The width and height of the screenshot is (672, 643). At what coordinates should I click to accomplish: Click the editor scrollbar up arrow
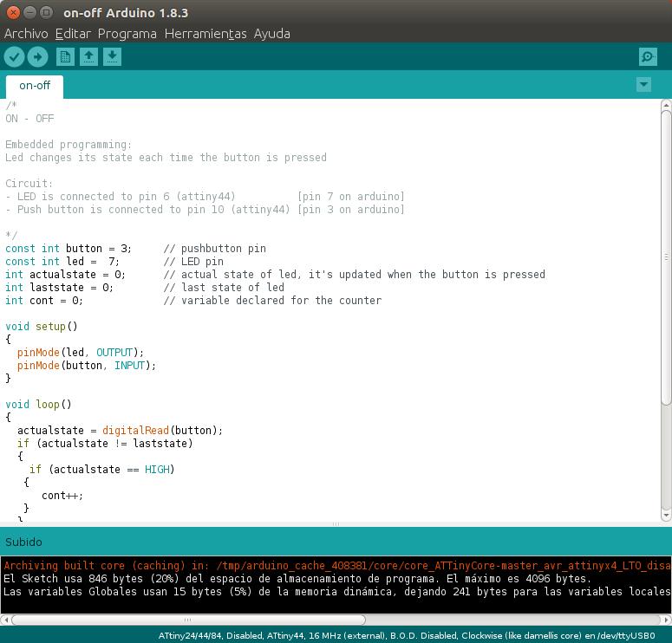(x=666, y=105)
